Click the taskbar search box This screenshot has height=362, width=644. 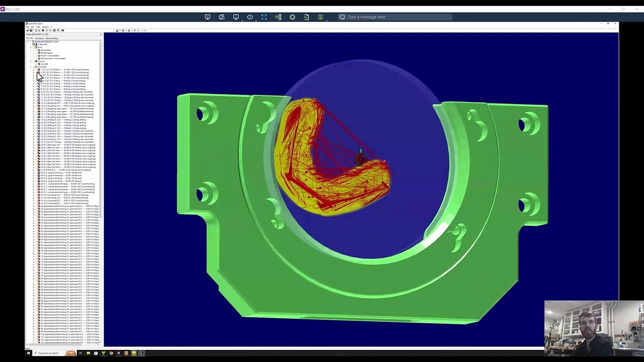click(x=54, y=353)
